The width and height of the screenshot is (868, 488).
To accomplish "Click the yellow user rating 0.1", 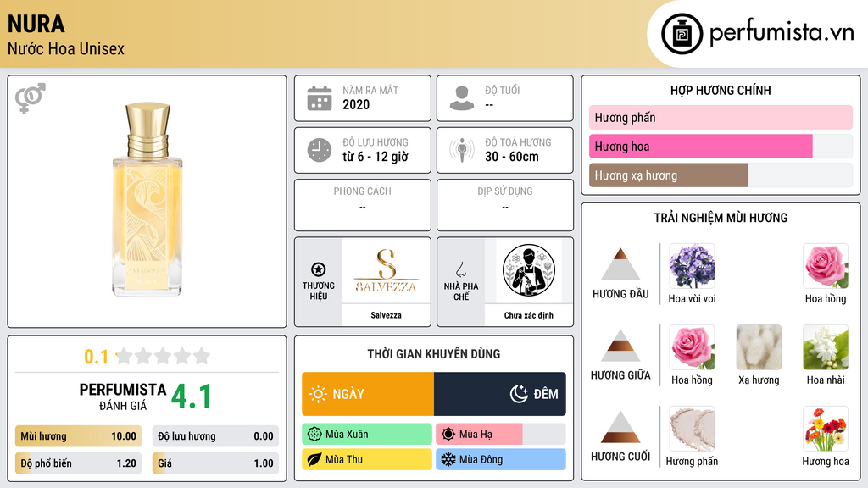I will tap(97, 357).
